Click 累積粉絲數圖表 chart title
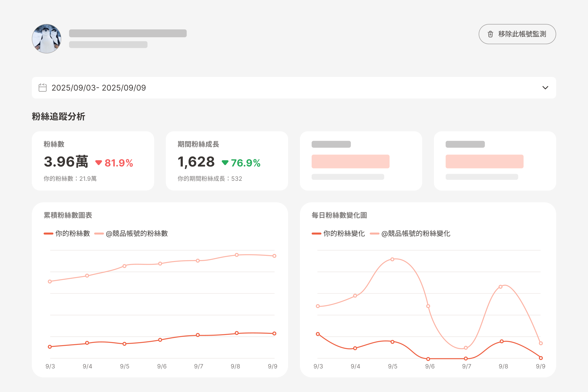The image size is (588, 392). pos(68,215)
